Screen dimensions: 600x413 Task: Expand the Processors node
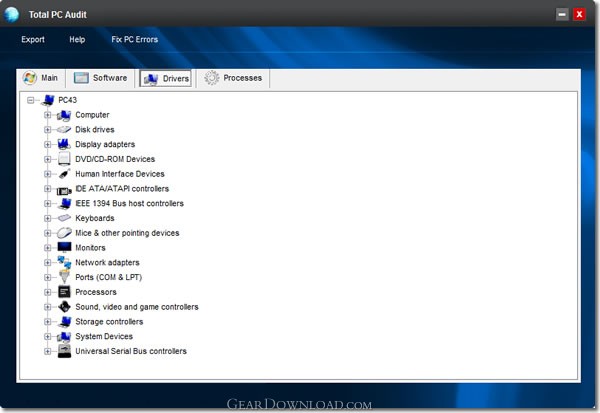(47, 292)
